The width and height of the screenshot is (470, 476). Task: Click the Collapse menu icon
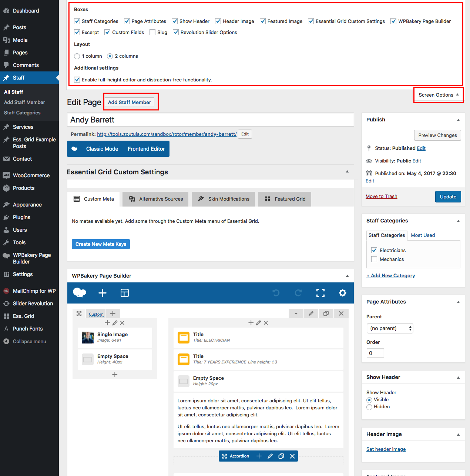click(6, 341)
